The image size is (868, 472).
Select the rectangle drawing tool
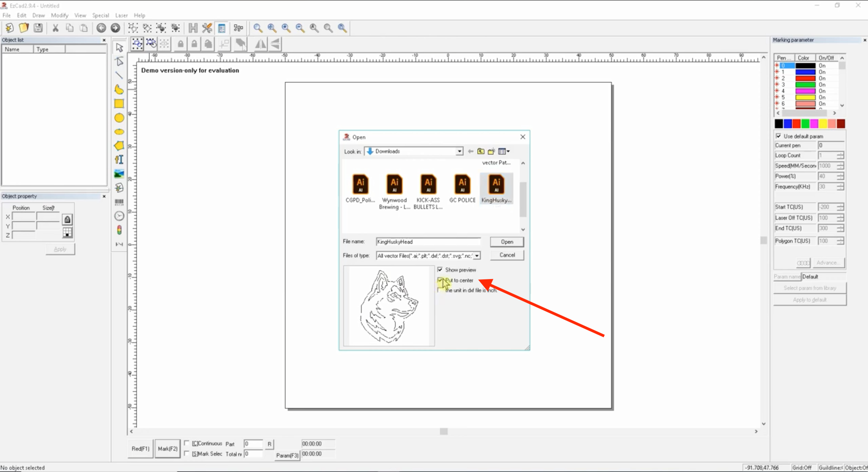coord(119,104)
